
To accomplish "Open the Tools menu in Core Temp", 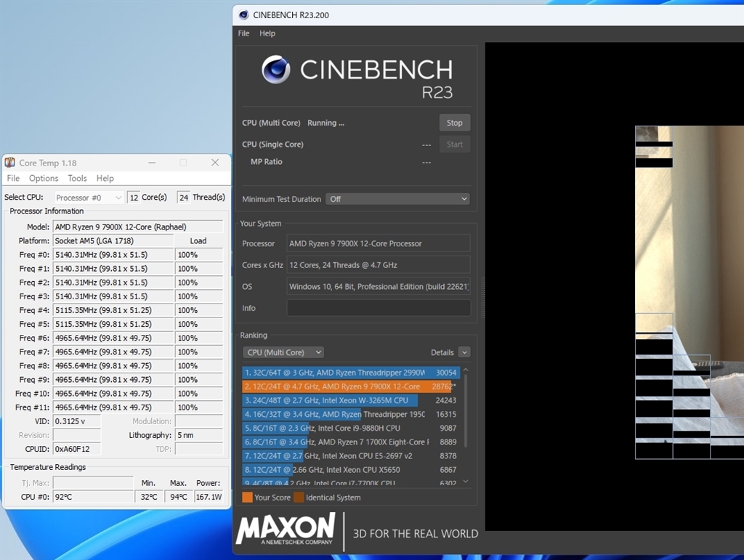I will tap(77, 177).
